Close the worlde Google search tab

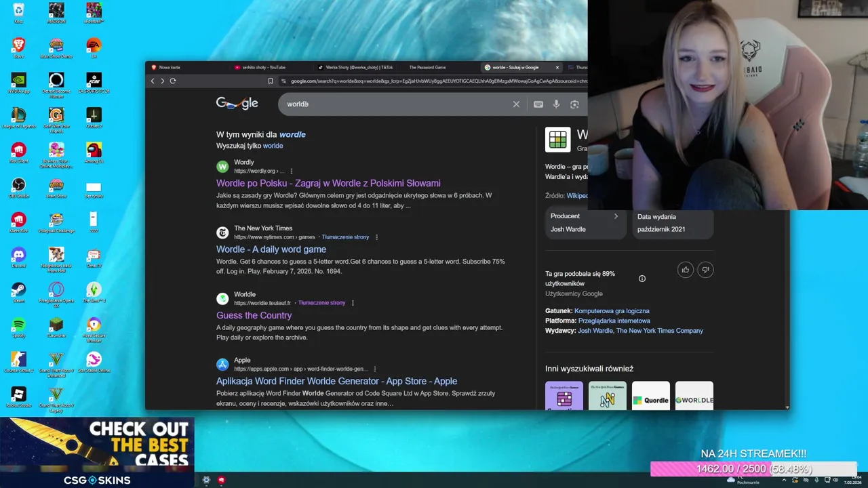tap(557, 67)
